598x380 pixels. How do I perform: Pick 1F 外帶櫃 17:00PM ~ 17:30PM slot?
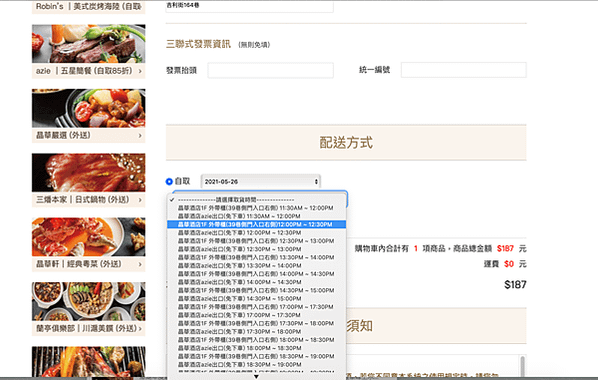point(256,307)
